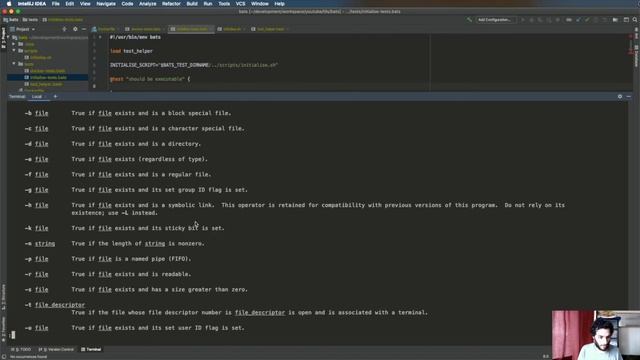Open the Terminal panel settings gear
640x360 pixels.
[x=620, y=97]
